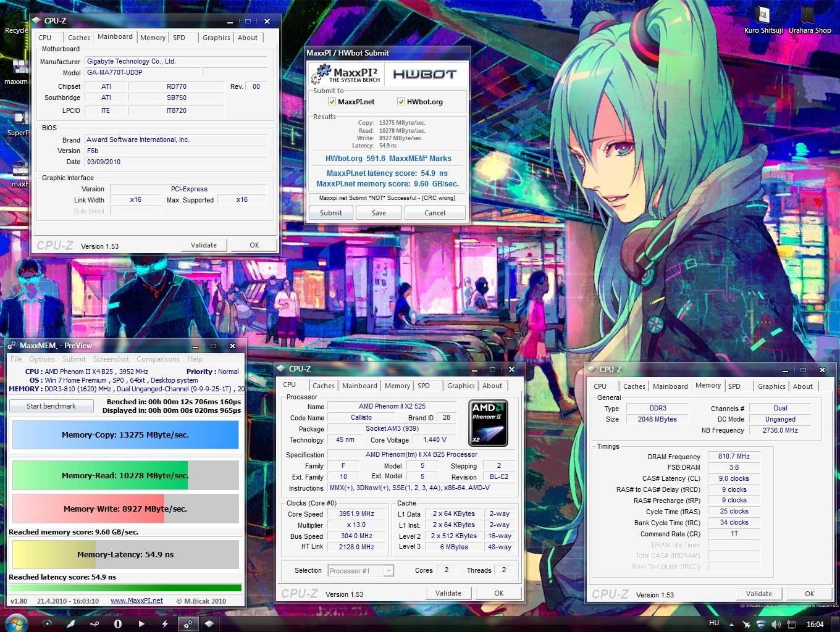Click the MaxxMEM window title icon
The width and height of the screenshot is (840, 632).
[x=12, y=346]
